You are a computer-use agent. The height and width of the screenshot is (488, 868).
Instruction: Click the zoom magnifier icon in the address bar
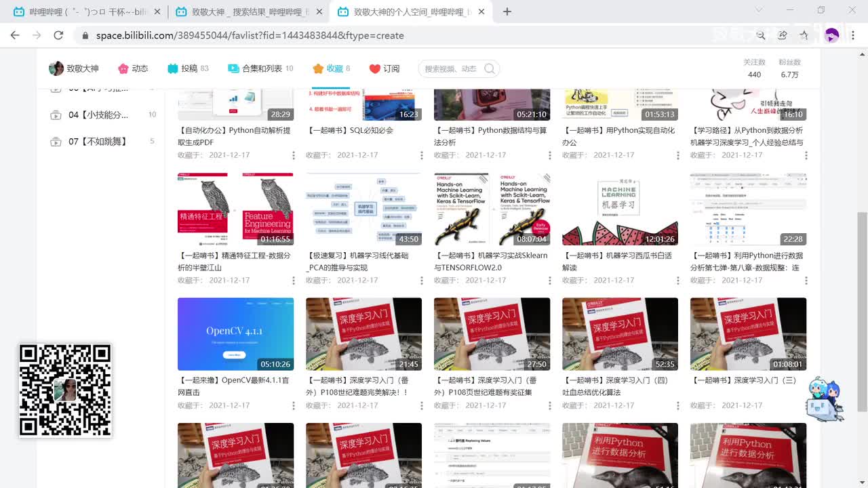(x=761, y=35)
